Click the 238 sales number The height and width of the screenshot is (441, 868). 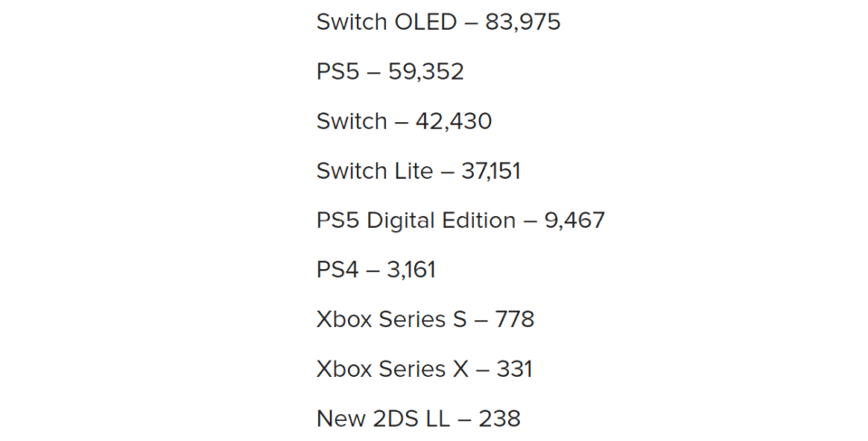pyautogui.click(x=500, y=419)
